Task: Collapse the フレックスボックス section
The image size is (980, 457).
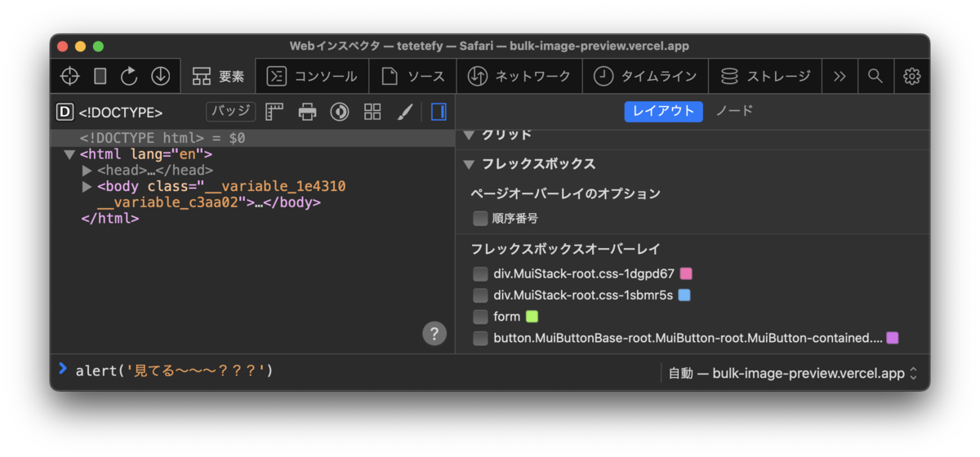Action: tap(469, 164)
